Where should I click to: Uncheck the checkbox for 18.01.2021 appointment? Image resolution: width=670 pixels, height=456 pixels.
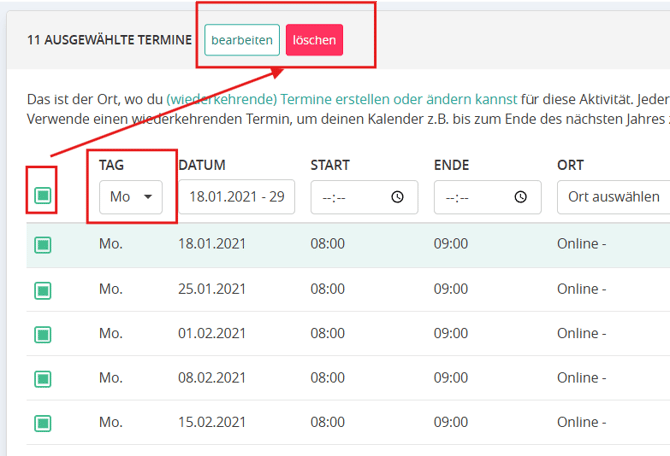[42, 245]
